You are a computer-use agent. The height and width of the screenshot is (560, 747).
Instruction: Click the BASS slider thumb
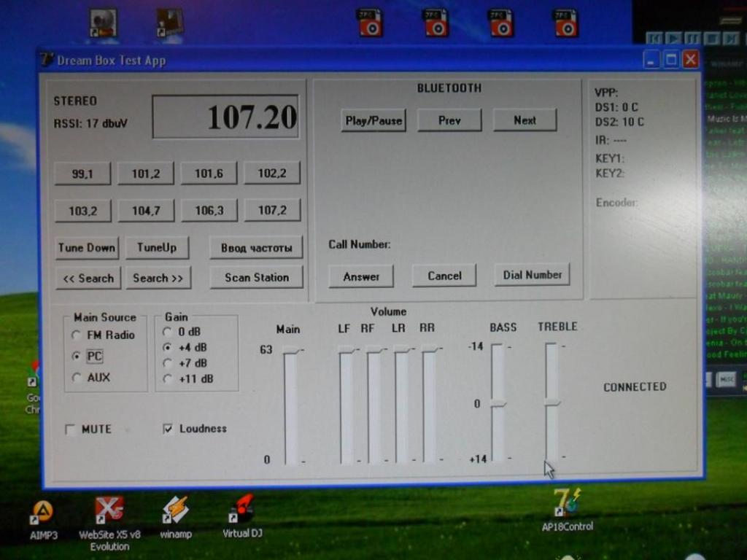[x=498, y=403]
